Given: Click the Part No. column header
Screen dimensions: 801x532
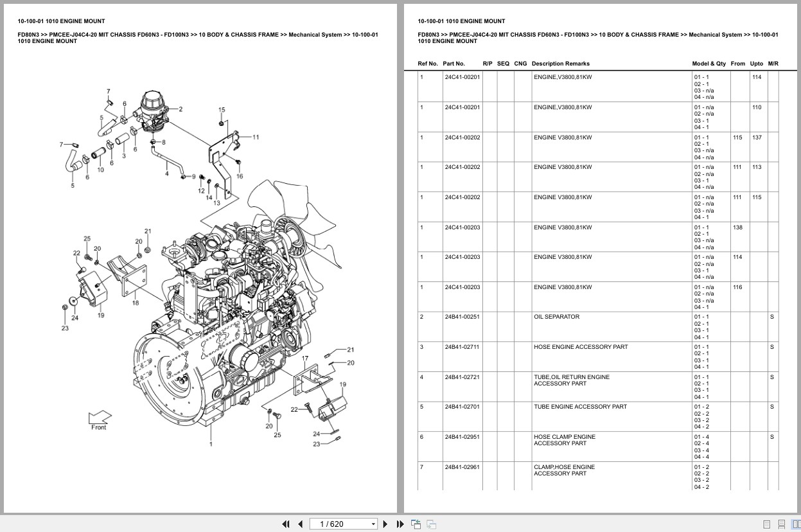Looking at the screenshot, I should [x=453, y=64].
